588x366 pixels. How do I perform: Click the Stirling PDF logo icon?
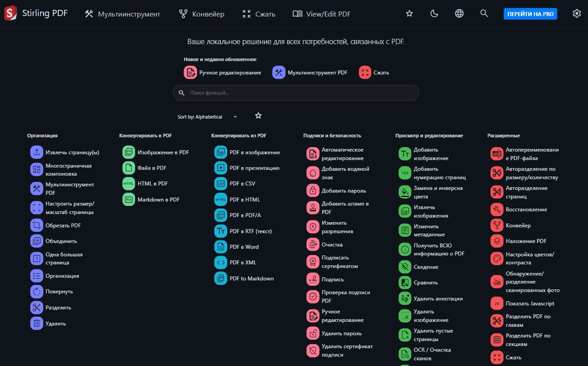pyautogui.click(x=11, y=13)
